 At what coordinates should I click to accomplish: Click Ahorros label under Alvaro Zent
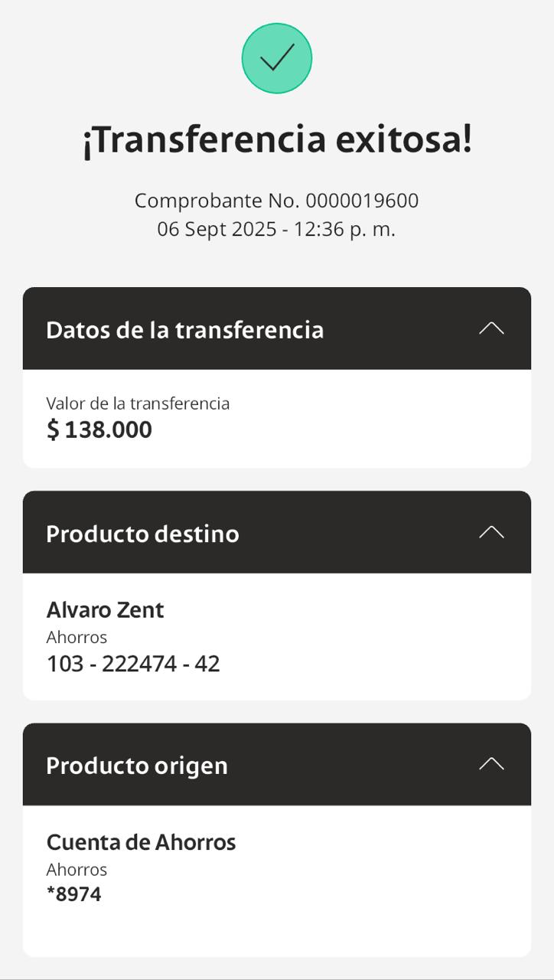[77, 637]
